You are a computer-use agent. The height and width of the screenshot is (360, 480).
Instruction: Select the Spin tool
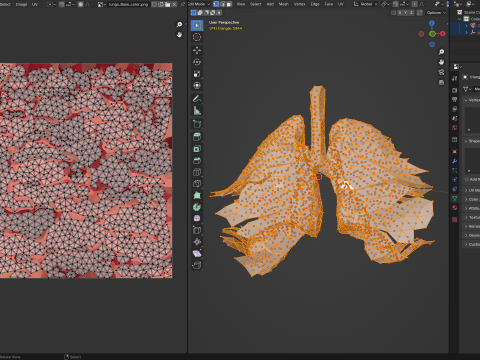197,207
